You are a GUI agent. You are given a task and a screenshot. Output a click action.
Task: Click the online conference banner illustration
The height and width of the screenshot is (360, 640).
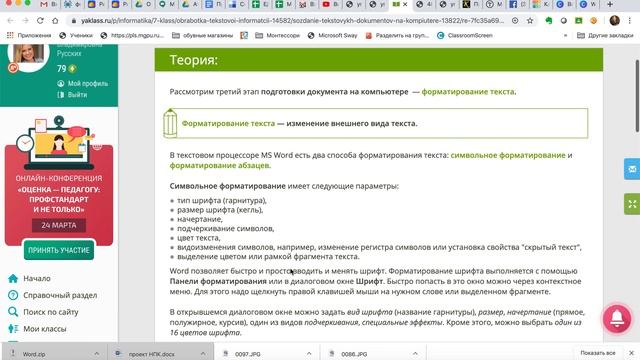(x=59, y=143)
